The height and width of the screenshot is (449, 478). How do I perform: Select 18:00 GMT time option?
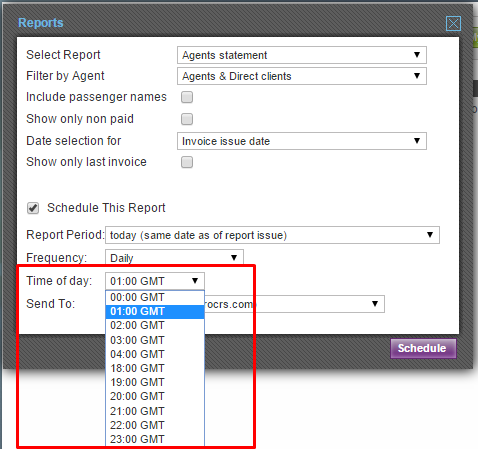155,368
